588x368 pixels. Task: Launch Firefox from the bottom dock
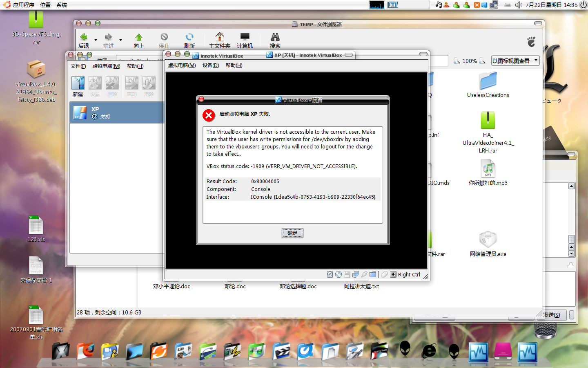click(x=85, y=351)
